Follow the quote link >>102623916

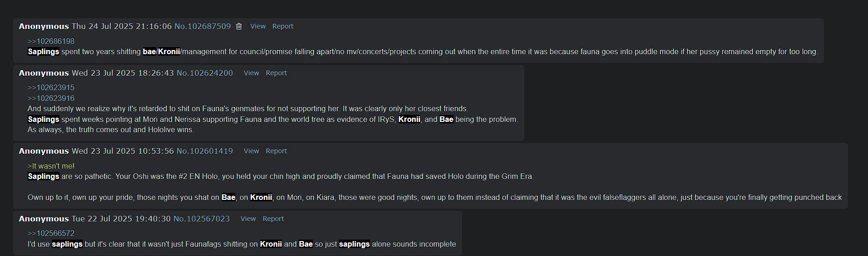(x=51, y=99)
